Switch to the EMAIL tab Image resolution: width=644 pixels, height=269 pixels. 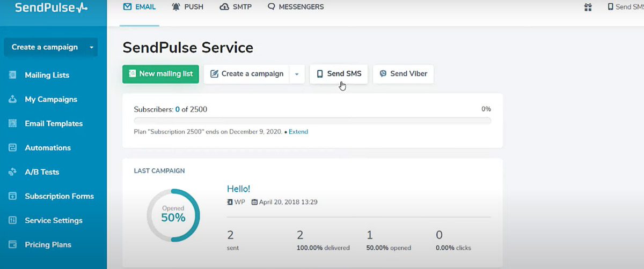point(140,8)
